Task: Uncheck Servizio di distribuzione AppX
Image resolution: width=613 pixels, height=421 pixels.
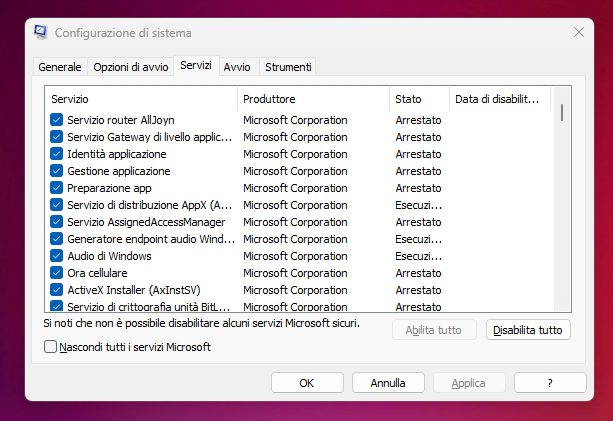Action: 56,205
